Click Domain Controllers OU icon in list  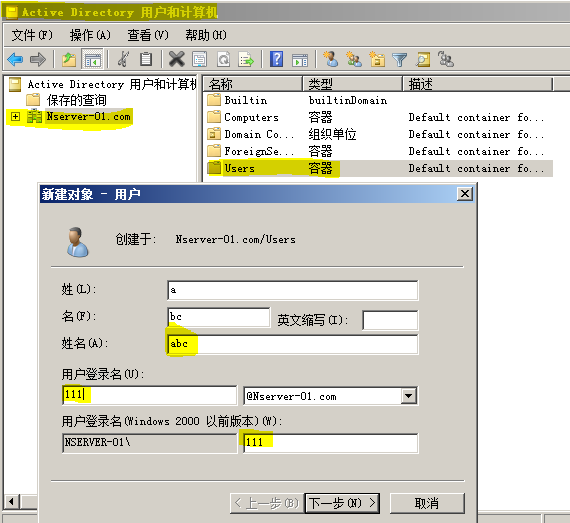pos(214,134)
